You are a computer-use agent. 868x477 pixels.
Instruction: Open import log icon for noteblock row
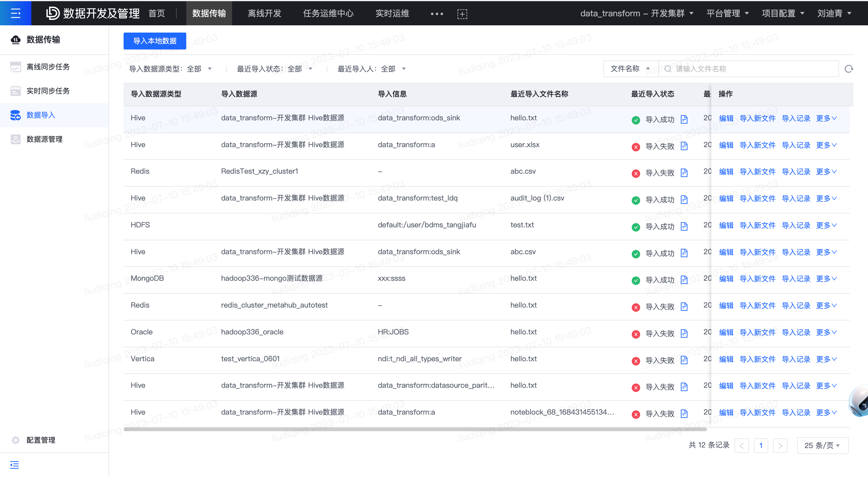tap(684, 414)
